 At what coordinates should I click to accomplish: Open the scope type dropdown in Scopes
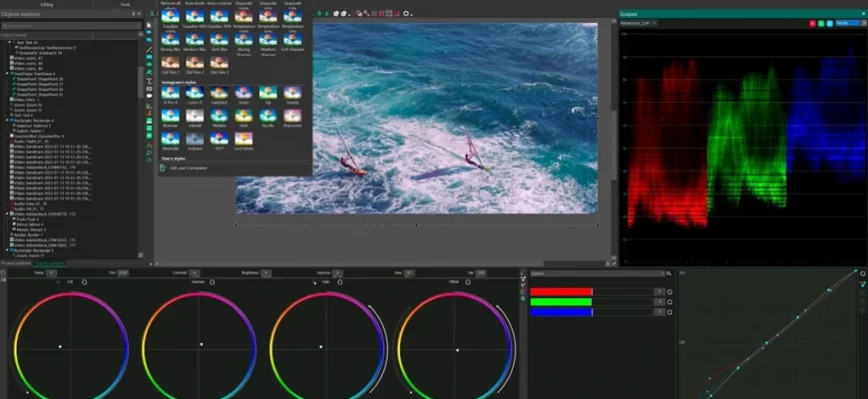click(x=849, y=23)
